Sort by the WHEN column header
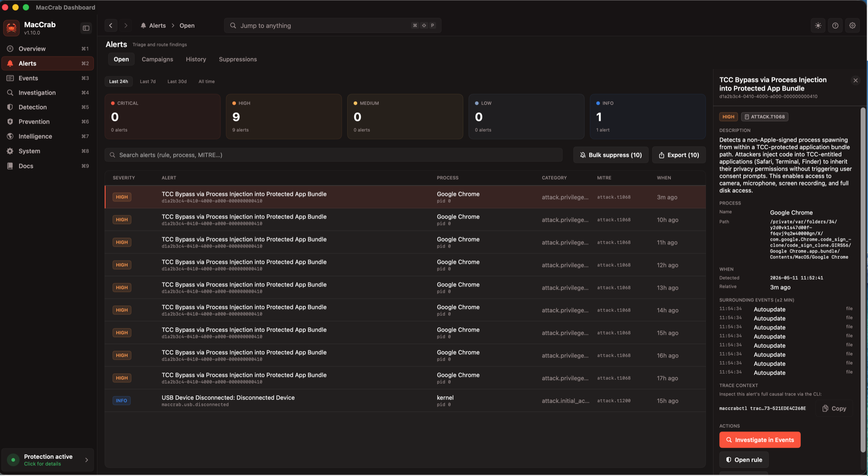 coord(664,178)
